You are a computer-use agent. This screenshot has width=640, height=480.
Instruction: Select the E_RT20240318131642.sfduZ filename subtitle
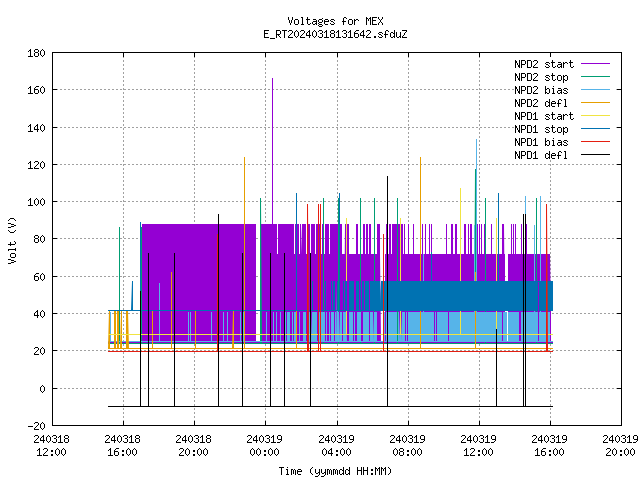point(335,34)
